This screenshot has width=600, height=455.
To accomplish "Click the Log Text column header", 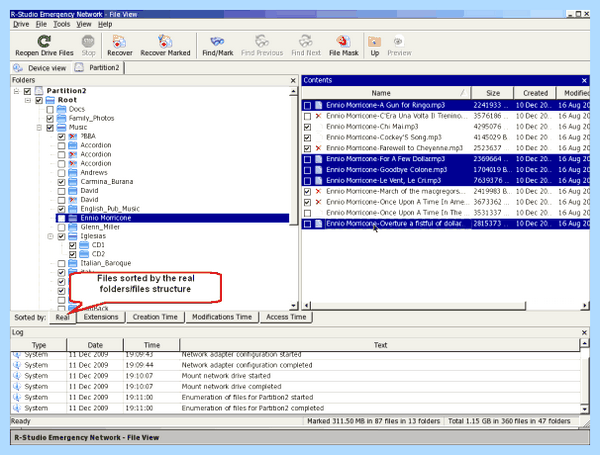I will pos(380,345).
